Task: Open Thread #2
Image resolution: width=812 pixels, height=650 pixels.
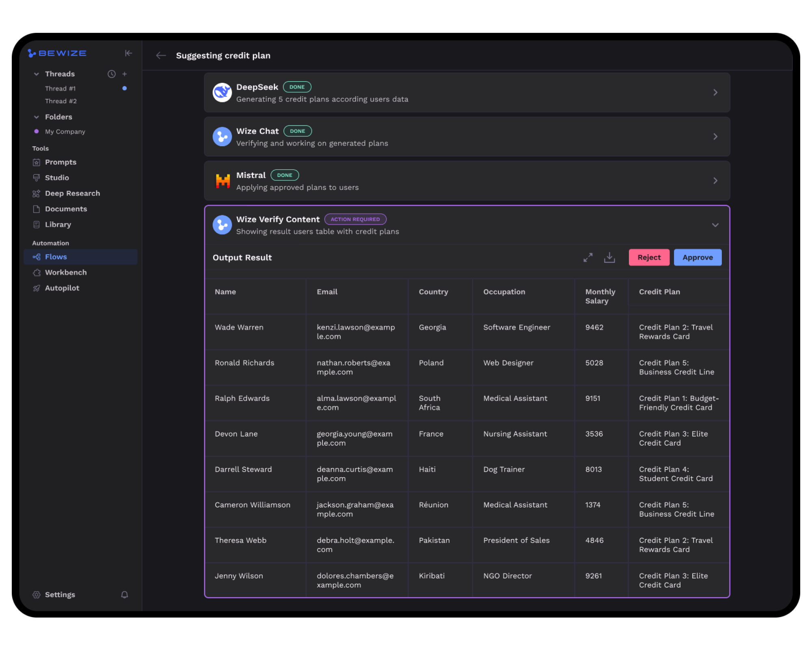Action: pyautogui.click(x=61, y=101)
